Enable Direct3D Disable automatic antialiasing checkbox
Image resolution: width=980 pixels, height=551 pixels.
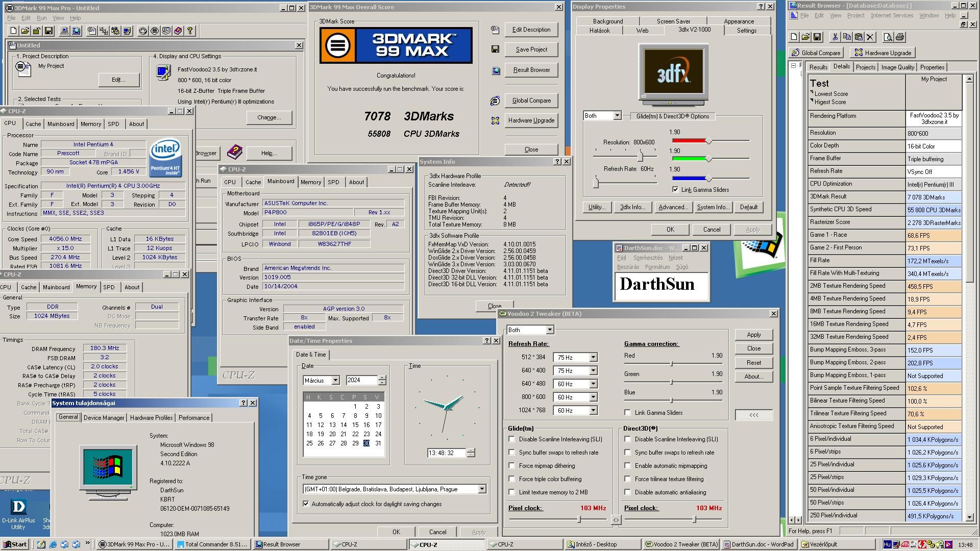tap(627, 492)
